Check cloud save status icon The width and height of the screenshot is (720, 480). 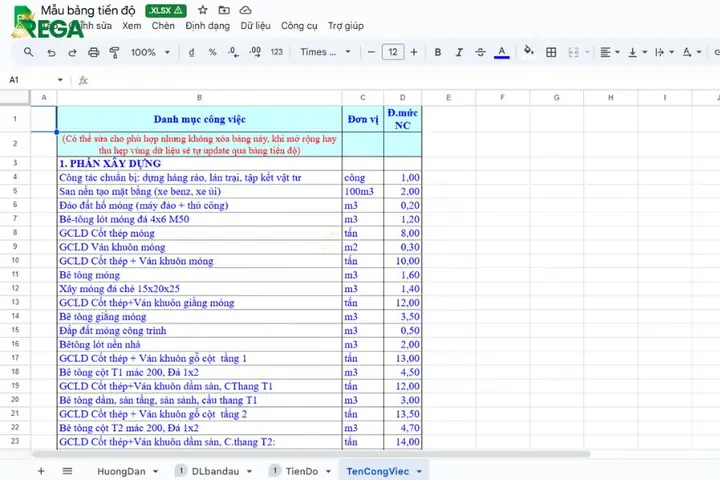pyautogui.click(x=246, y=10)
